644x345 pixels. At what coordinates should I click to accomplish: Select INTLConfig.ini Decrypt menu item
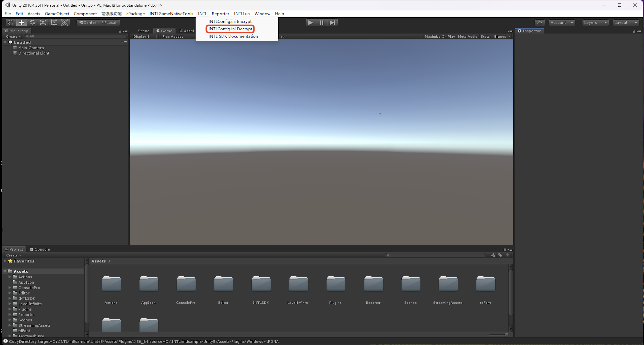pyautogui.click(x=231, y=29)
